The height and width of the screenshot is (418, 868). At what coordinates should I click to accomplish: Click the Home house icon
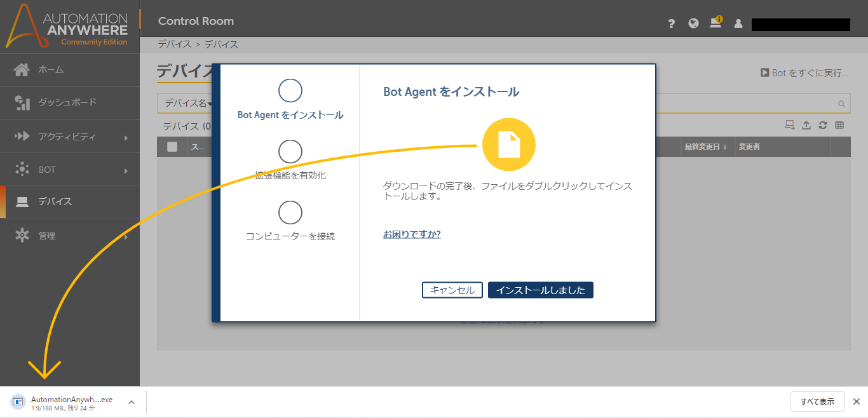tap(22, 70)
